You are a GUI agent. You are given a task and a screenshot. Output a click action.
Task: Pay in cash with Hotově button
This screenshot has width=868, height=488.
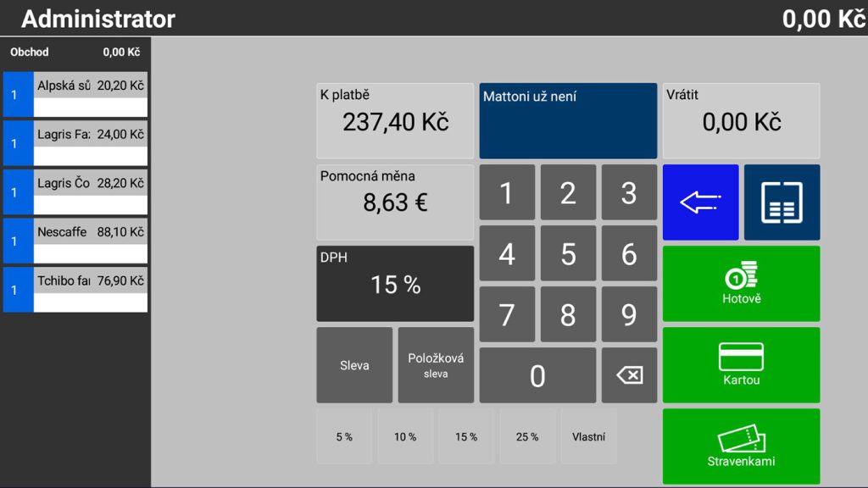[741, 284]
